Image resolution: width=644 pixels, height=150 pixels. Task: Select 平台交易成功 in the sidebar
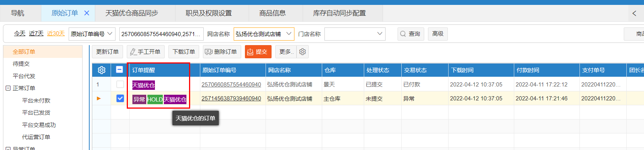(x=39, y=125)
